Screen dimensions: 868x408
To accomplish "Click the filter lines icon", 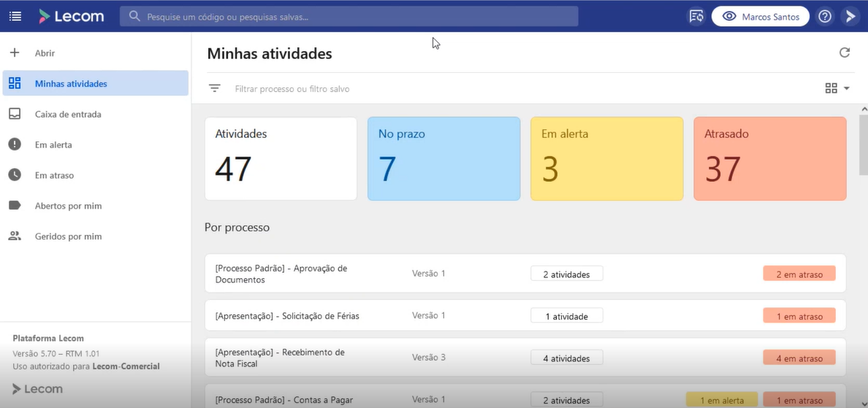I will (214, 88).
